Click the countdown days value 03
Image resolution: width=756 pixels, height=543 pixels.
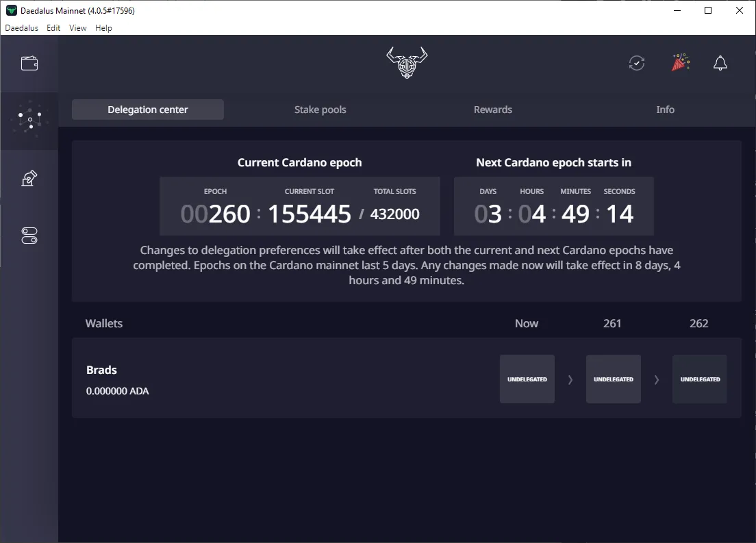[488, 214]
